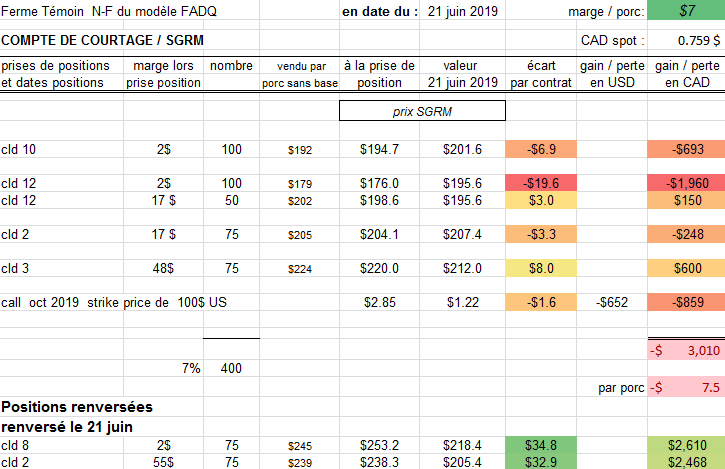The image size is (725, 469).
Task: Click the green $34.8 écart cell
Action: [541, 444]
